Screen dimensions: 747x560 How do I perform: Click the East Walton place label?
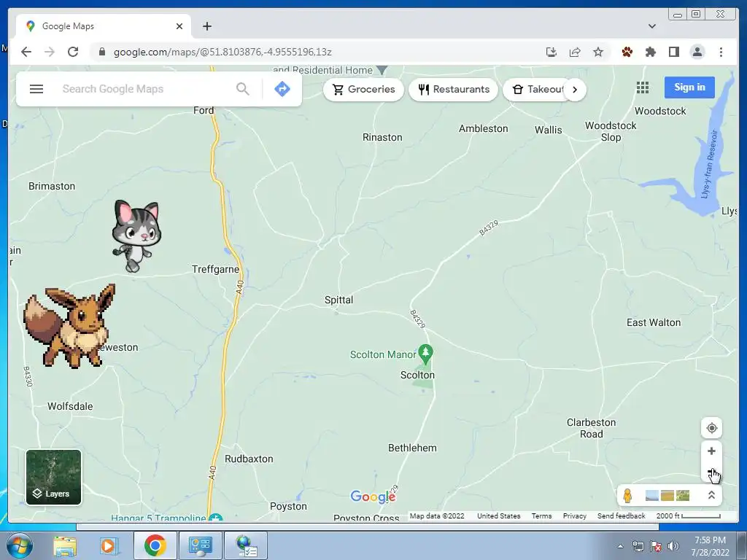[x=654, y=322]
